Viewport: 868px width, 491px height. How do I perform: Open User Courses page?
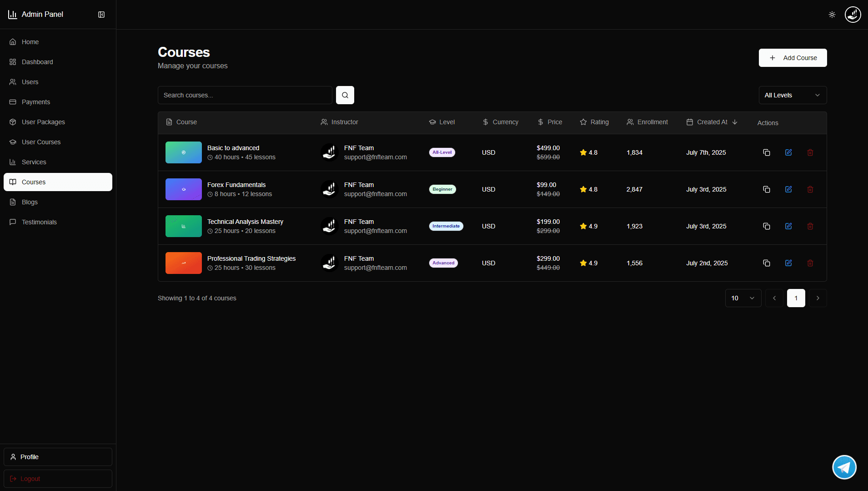pyautogui.click(x=58, y=142)
